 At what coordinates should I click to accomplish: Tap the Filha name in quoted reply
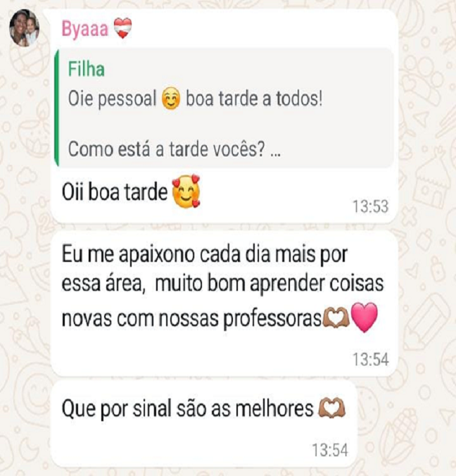tap(87, 69)
